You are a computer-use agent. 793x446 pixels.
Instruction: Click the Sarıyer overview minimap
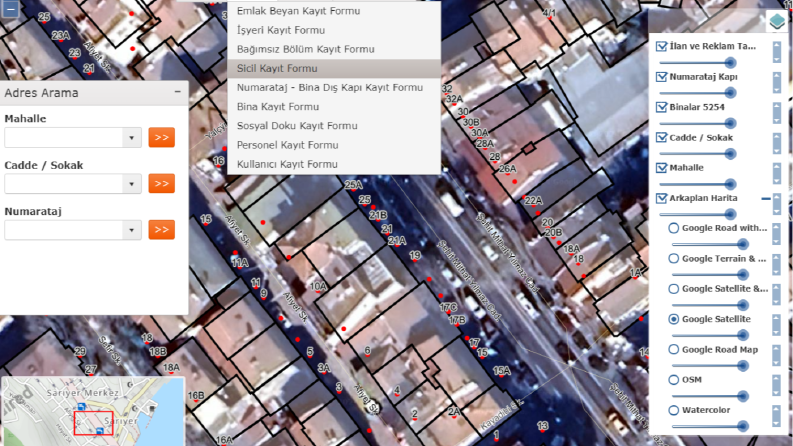point(93,411)
